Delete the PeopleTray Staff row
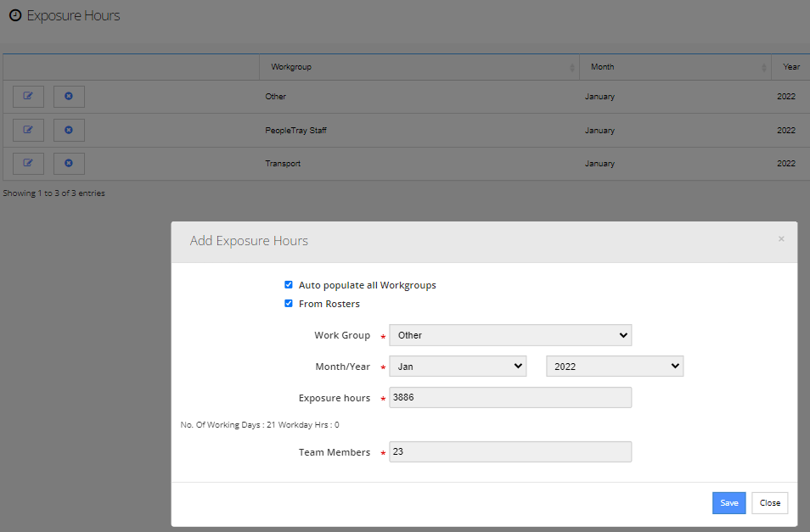 pyautogui.click(x=69, y=130)
